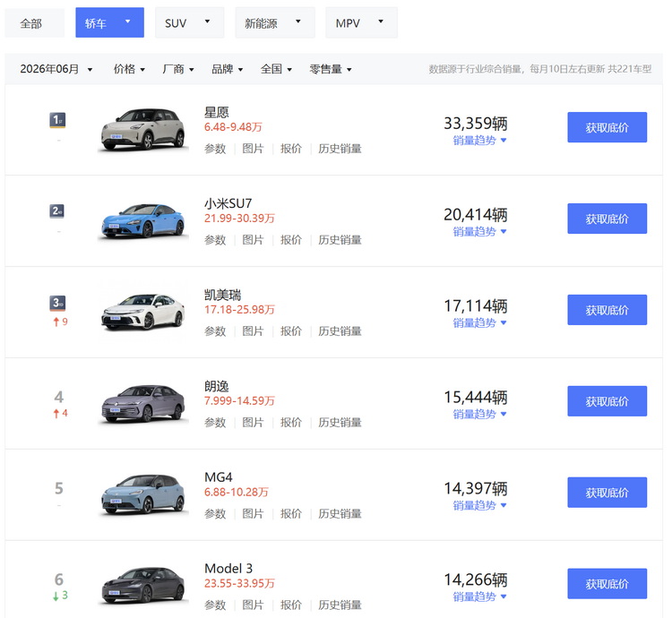672x618 pixels.
Task: Open the MPV category dropdown
Action: pyautogui.click(x=361, y=22)
